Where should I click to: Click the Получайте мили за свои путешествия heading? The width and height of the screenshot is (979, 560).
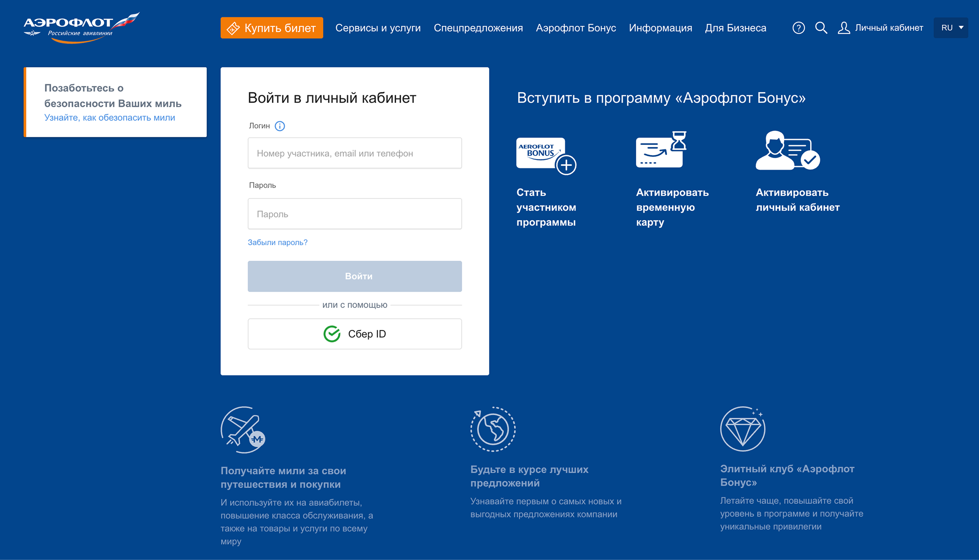pos(283,477)
